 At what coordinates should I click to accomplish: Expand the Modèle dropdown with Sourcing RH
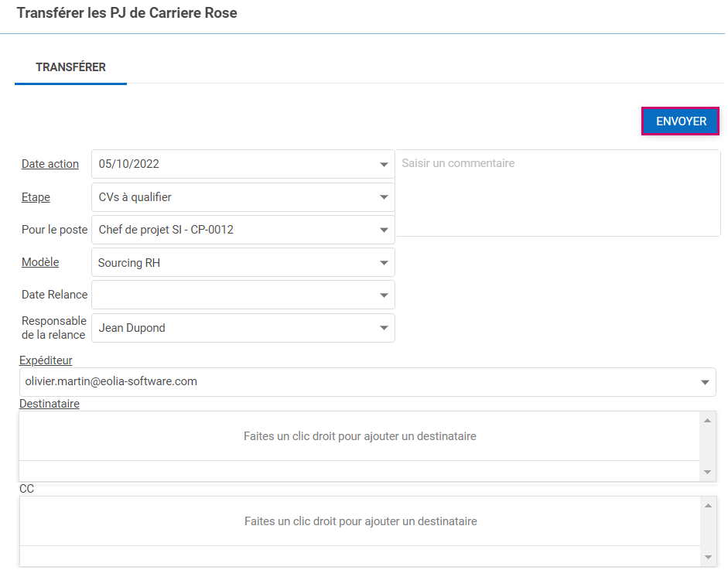(x=384, y=263)
